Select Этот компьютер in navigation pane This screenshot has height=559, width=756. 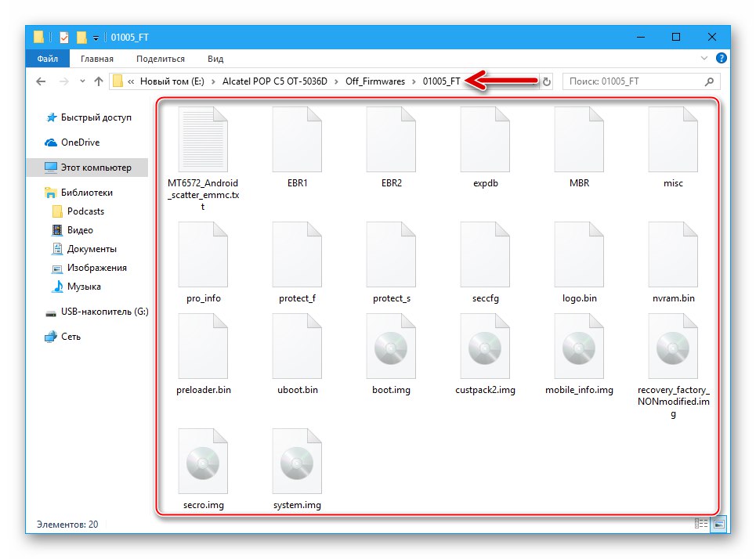(89, 168)
